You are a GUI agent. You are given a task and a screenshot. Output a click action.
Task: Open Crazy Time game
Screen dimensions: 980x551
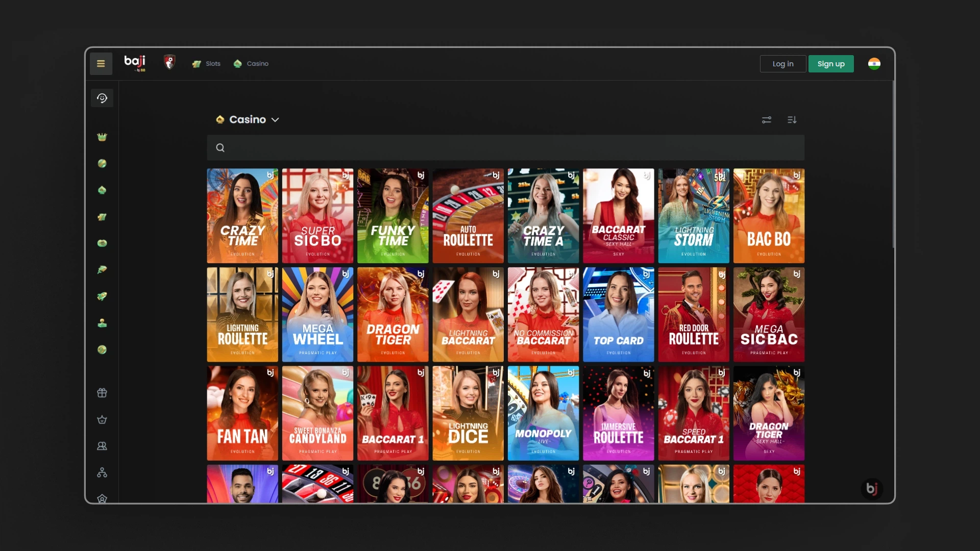(242, 216)
